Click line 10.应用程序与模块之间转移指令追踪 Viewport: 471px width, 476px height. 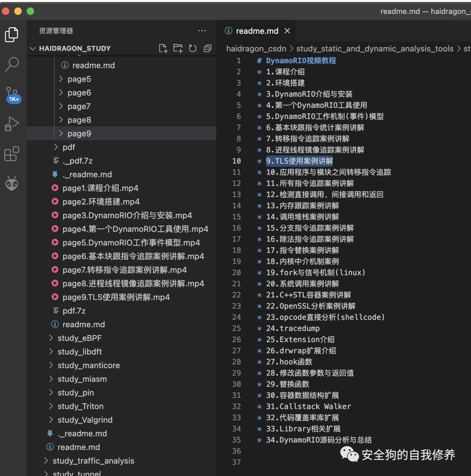click(x=328, y=172)
